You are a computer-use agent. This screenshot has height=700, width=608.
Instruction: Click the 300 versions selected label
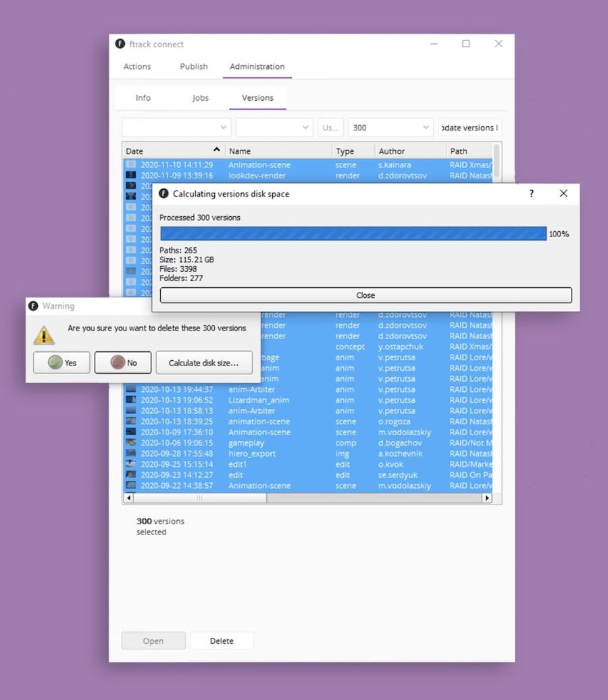(160, 526)
